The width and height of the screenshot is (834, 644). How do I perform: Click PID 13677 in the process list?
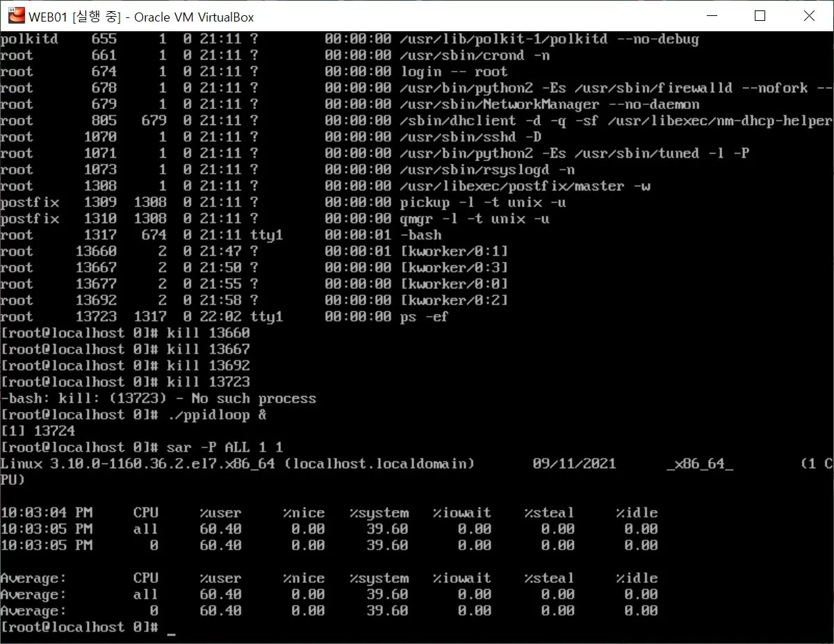click(96, 284)
